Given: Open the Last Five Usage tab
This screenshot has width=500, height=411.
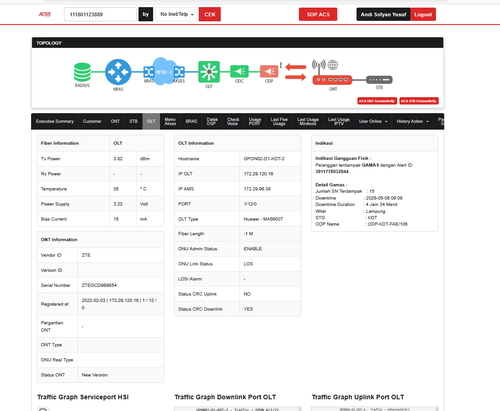Looking at the screenshot, I should (279, 121).
